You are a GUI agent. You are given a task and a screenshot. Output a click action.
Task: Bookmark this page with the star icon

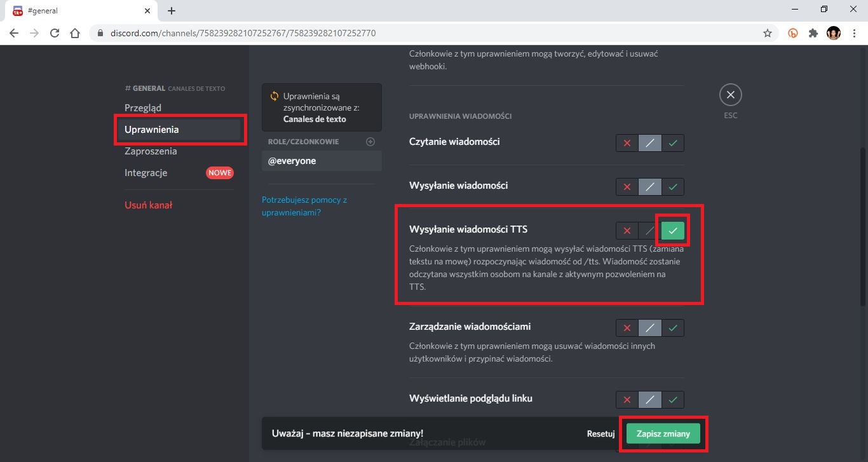point(768,33)
